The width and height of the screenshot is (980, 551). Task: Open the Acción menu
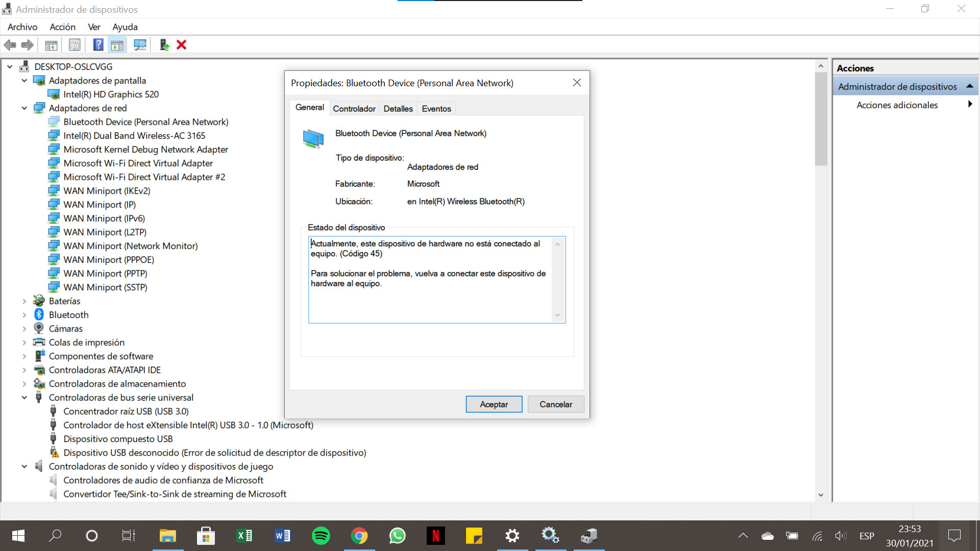(62, 27)
